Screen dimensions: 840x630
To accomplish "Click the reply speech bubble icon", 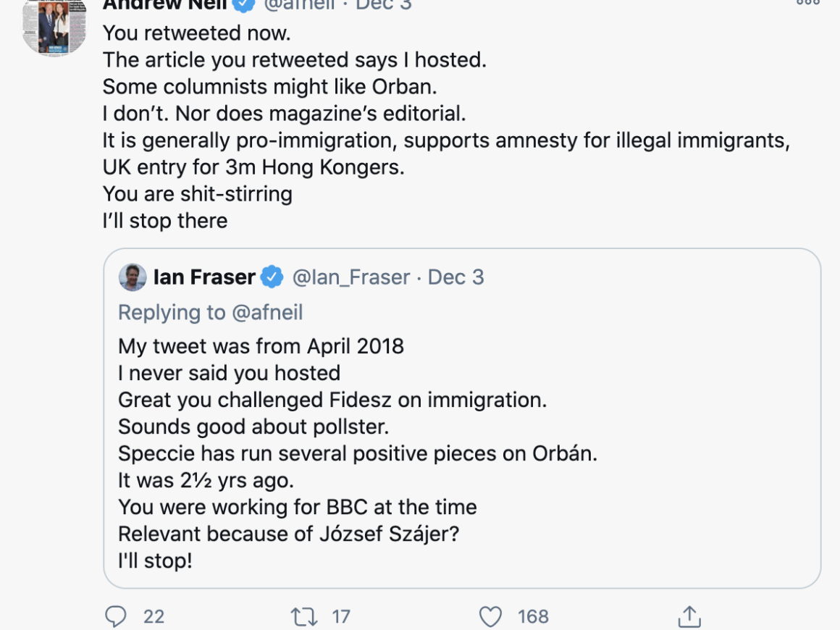I will [116, 616].
